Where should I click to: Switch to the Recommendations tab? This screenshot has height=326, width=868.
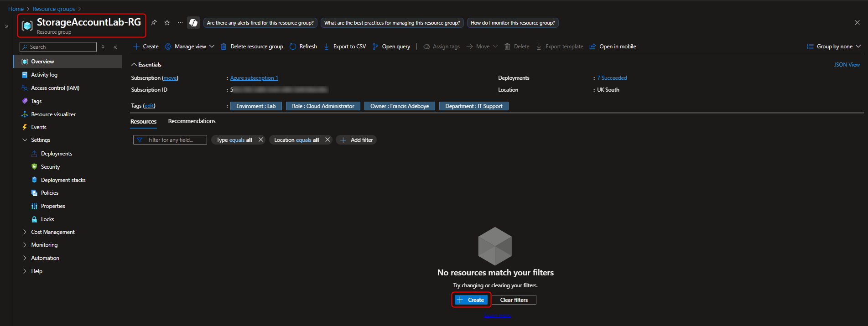pos(192,121)
